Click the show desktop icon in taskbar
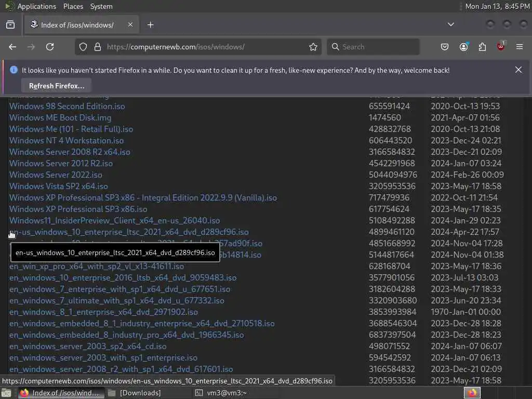 pyautogui.click(x=6, y=393)
